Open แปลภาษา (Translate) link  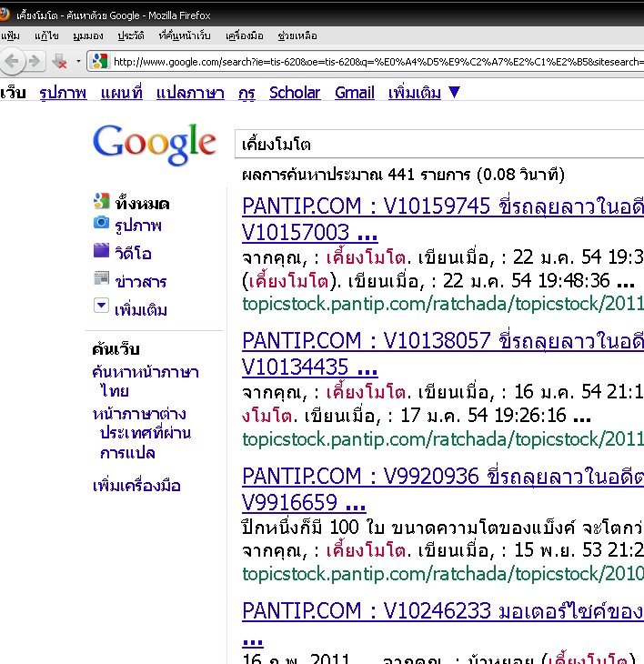tap(190, 93)
